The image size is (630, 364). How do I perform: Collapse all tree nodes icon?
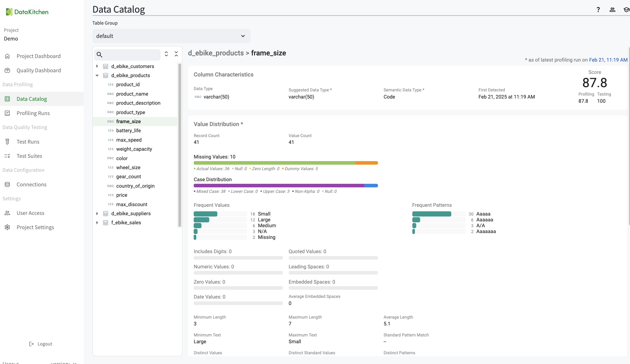176,54
